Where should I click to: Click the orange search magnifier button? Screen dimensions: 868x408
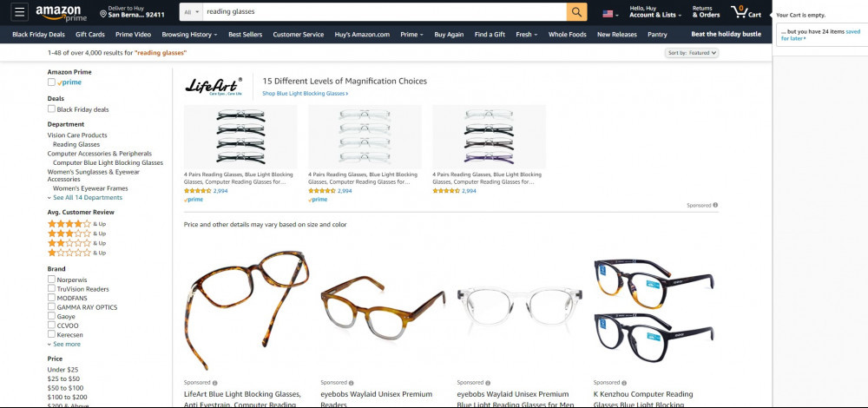576,11
